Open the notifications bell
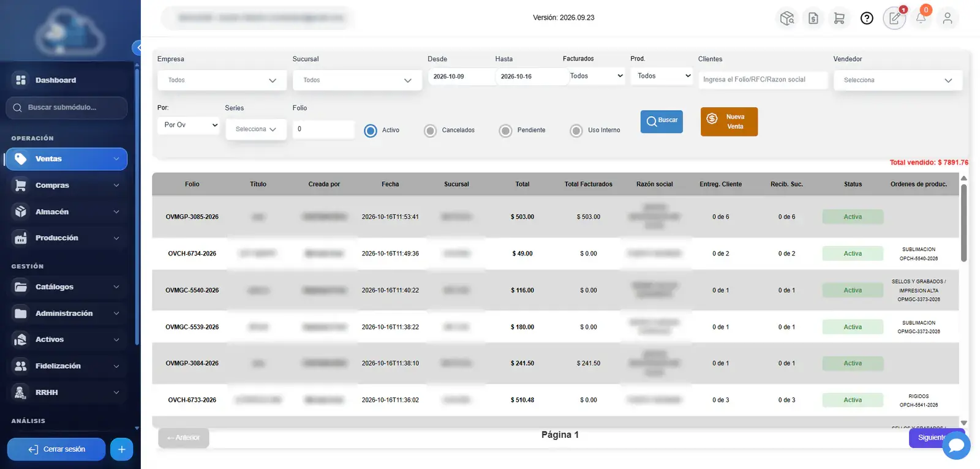 coord(921,18)
